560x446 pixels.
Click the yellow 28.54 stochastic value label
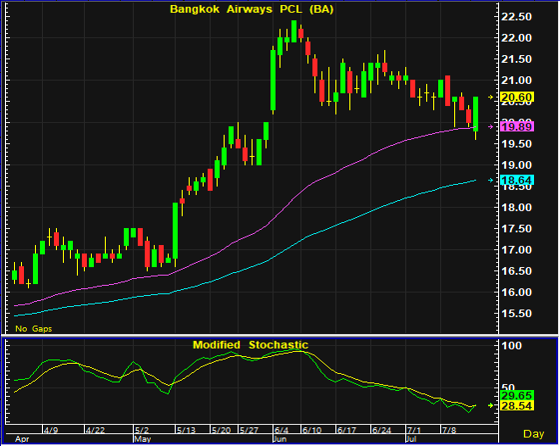[517, 406]
